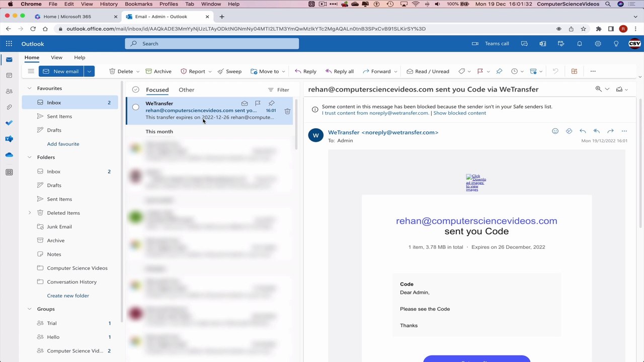Click the Archive button
This screenshot has width=644, height=362.
158,71
